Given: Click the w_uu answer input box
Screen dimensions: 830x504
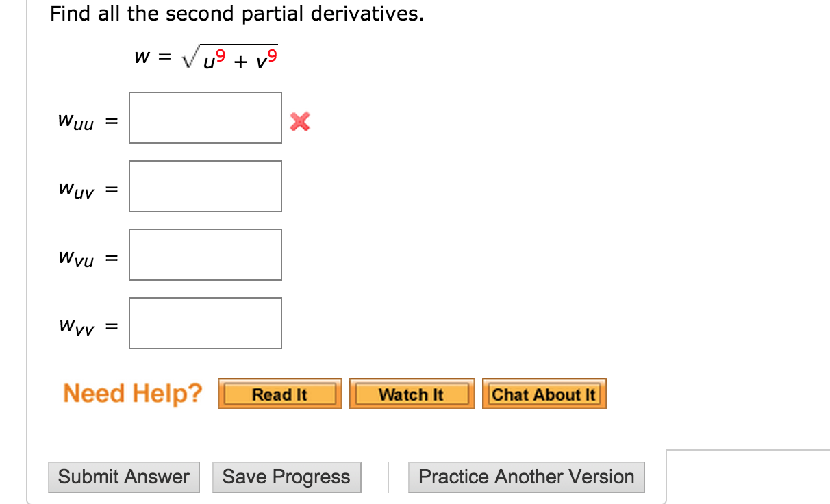Looking at the screenshot, I should pyautogui.click(x=205, y=118).
